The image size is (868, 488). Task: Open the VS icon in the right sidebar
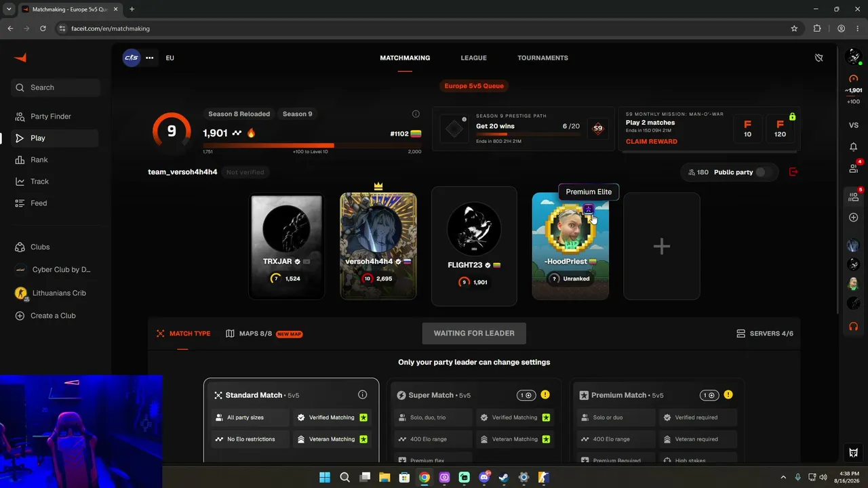(x=854, y=125)
